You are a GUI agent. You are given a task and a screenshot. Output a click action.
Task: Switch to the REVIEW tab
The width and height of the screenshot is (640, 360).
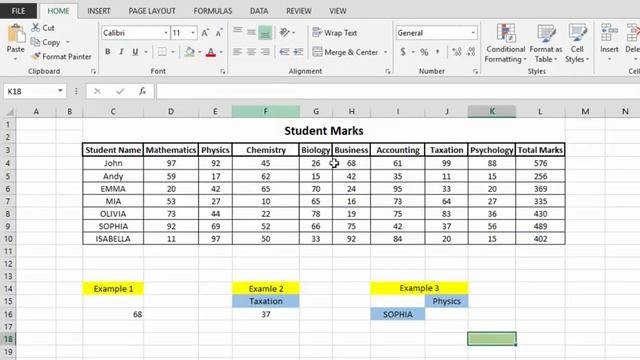pos(298,11)
